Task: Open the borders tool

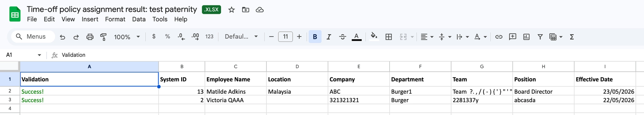Action: pyautogui.click(x=389, y=37)
